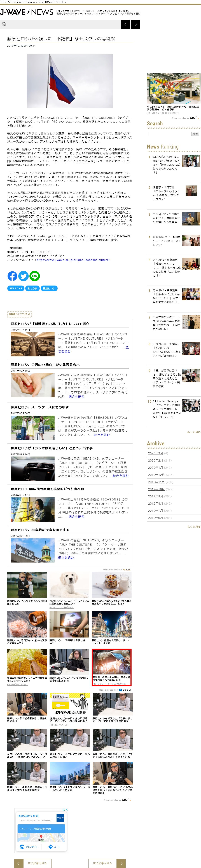Open recommended card about 寺門ジモン salt
Viewport: 201px width, 868px height.
(27, 628)
